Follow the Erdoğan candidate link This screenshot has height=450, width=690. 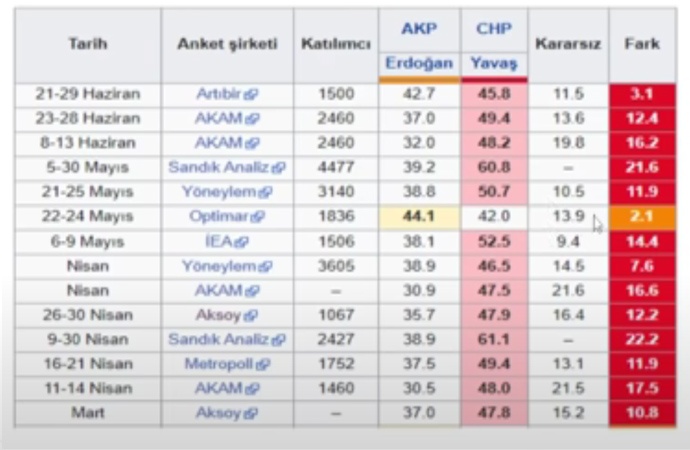(419, 64)
